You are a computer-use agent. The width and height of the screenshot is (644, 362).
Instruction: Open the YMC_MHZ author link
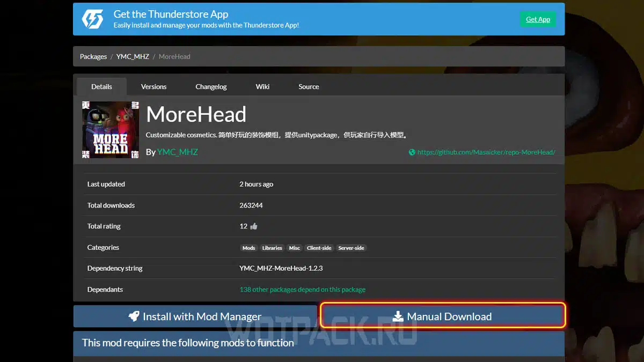178,152
